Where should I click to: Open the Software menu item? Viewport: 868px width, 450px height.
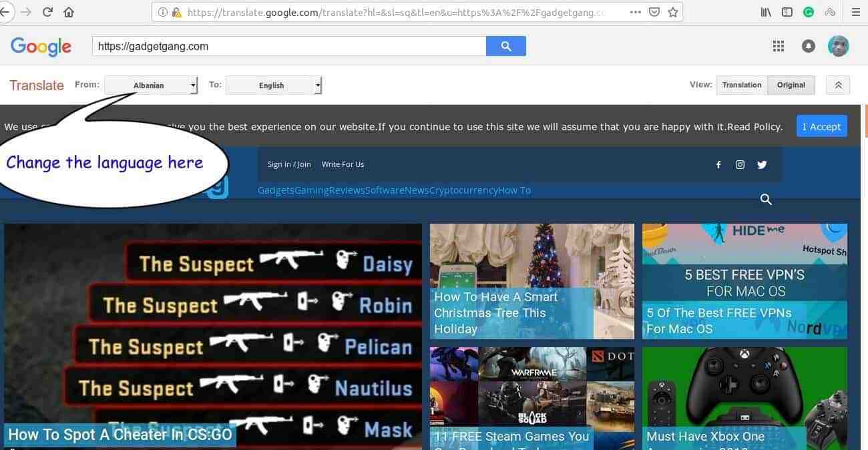click(x=385, y=190)
